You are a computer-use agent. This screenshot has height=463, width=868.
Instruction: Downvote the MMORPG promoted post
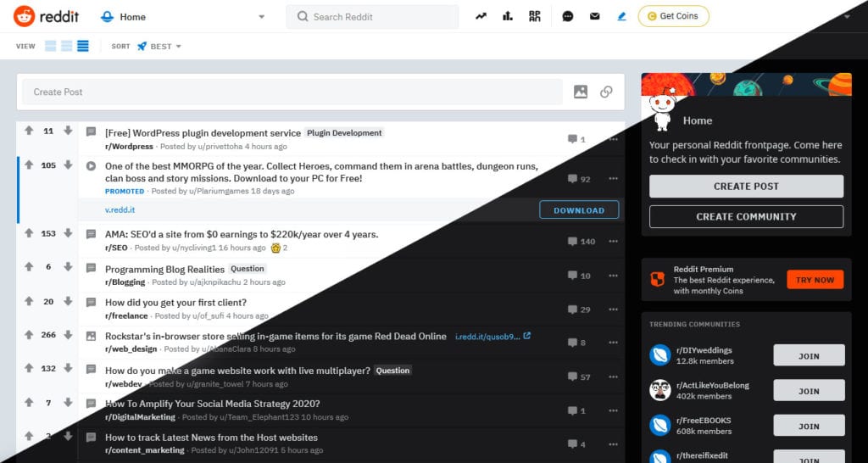pyautogui.click(x=68, y=165)
